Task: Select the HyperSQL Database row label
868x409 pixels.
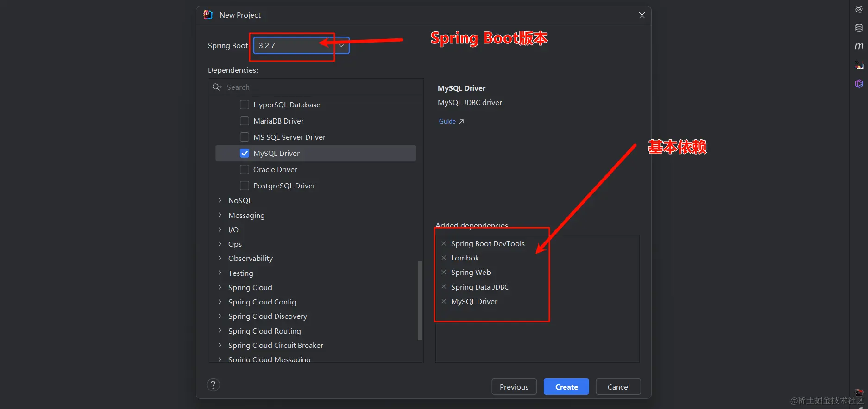Action: (287, 105)
